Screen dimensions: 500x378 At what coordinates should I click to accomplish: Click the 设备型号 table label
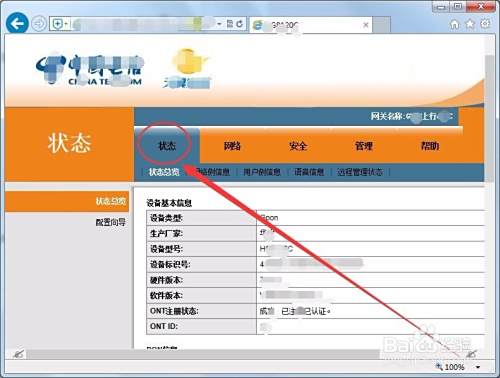(166, 249)
